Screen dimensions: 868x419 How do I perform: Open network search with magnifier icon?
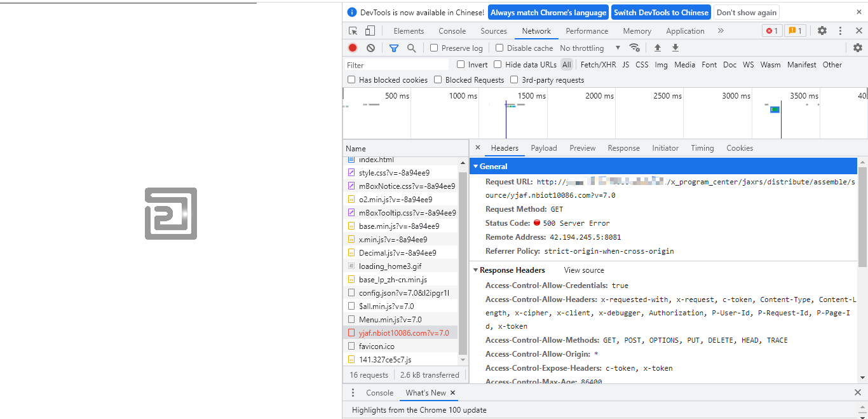(x=412, y=48)
